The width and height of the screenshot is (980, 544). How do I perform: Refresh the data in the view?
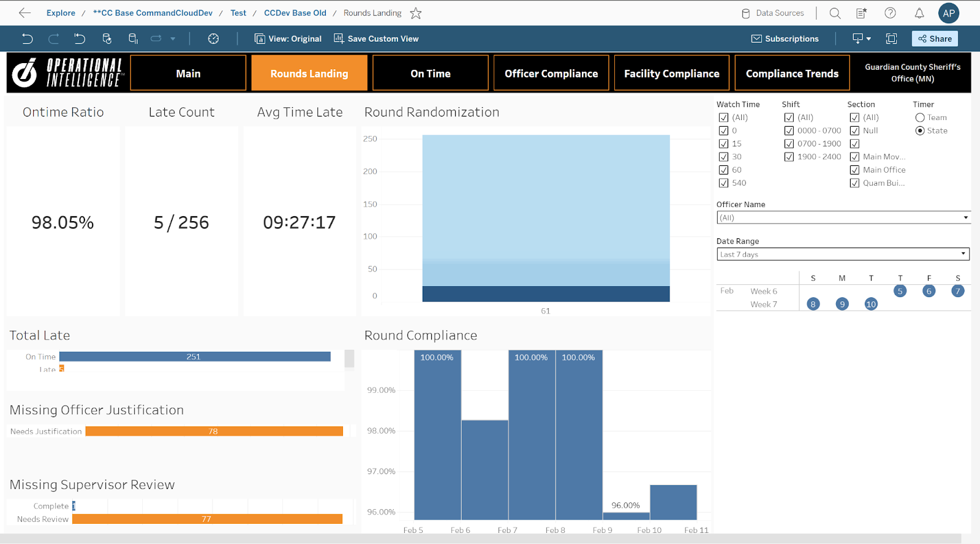107,39
